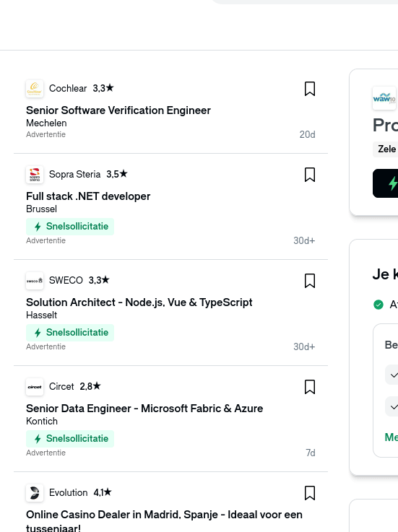
Task: Click Snelsollicitatie badge on Circet job
Action: point(70,439)
